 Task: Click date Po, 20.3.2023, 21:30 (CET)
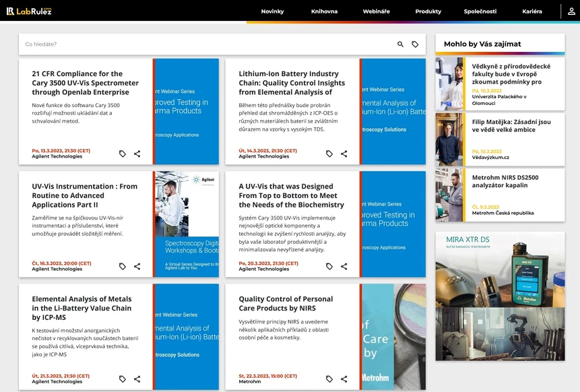point(269,263)
